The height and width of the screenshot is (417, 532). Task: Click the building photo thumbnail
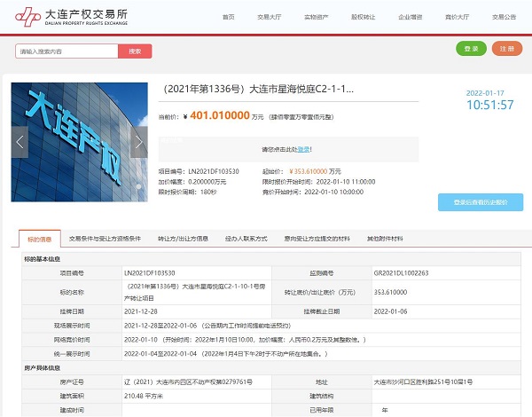pos(80,142)
